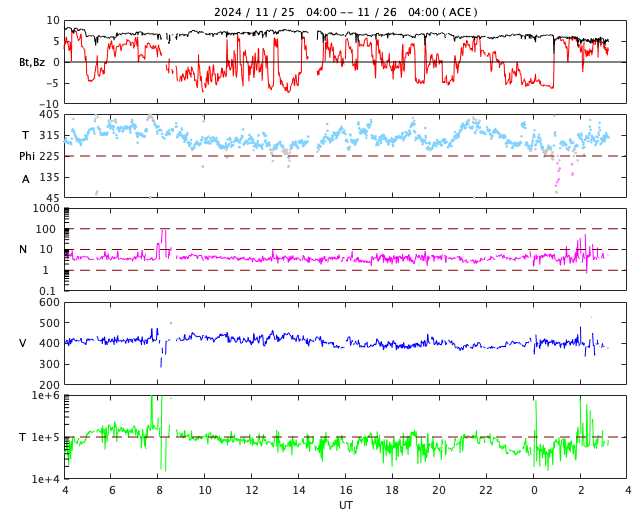Click the 'N' density axis label

tap(23, 249)
